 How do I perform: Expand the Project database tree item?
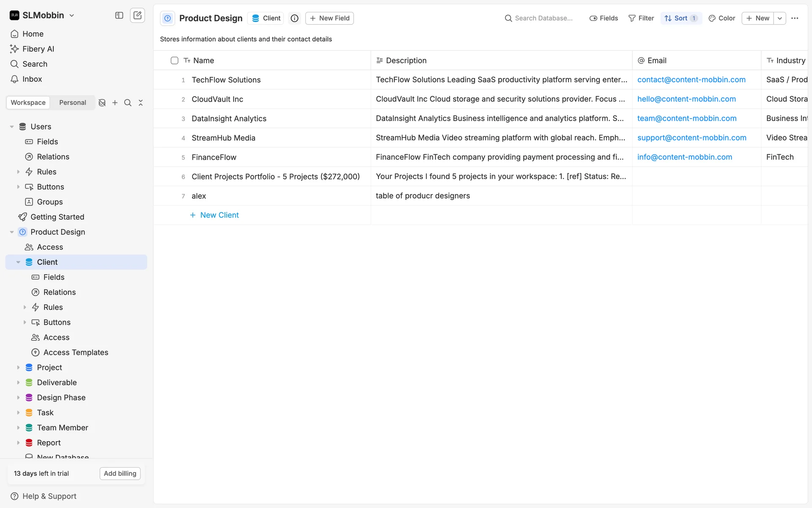click(18, 367)
